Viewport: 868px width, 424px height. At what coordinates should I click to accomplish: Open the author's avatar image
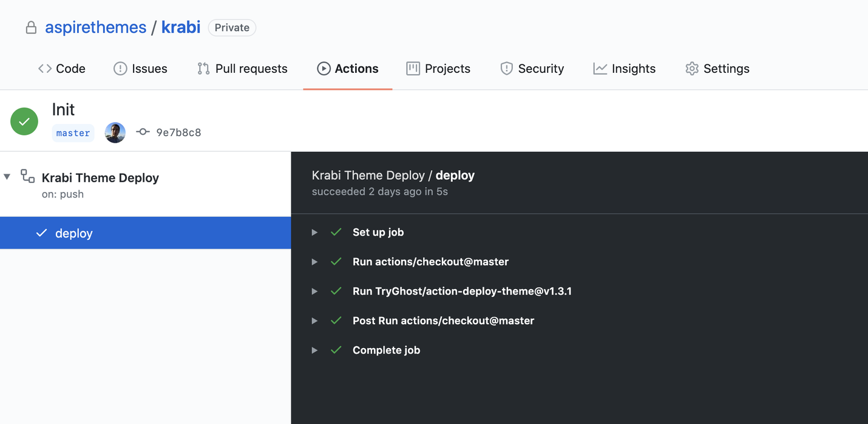[115, 132]
